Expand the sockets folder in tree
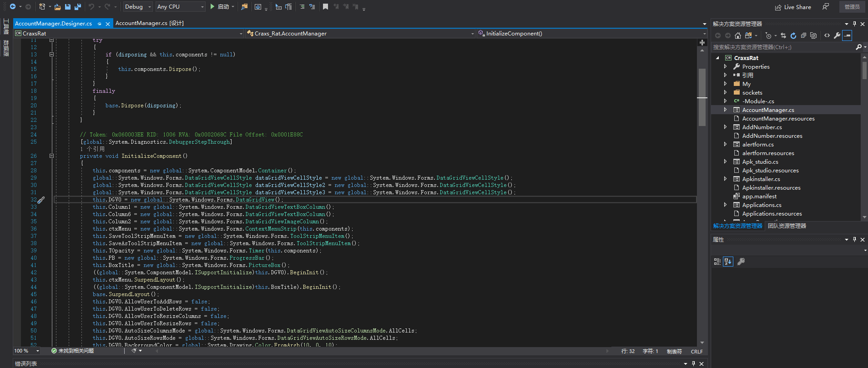This screenshot has height=368, width=868. [x=726, y=92]
